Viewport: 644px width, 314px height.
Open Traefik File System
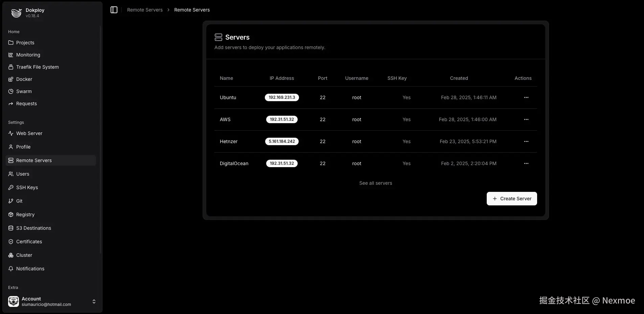[51, 67]
